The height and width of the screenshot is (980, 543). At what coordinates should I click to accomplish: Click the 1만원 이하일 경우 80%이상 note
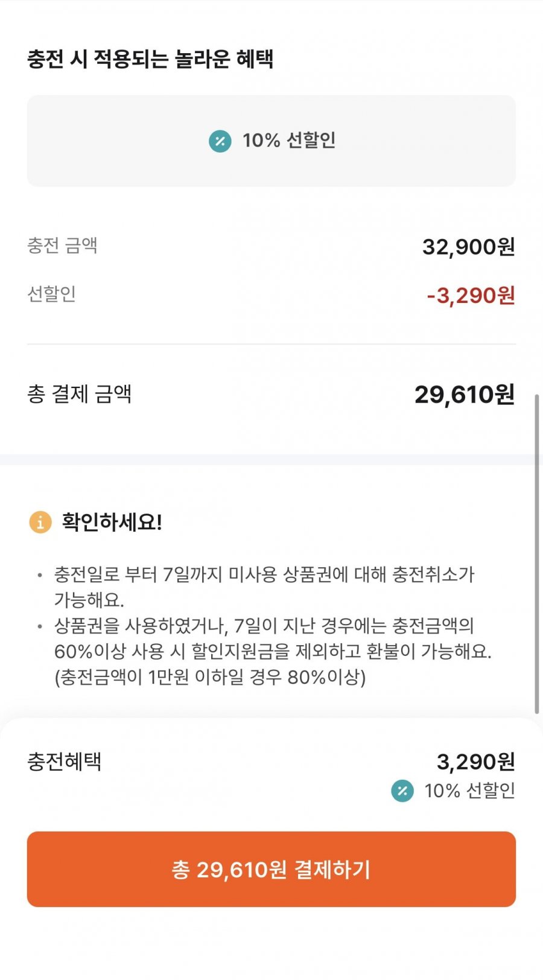point(210,677)
